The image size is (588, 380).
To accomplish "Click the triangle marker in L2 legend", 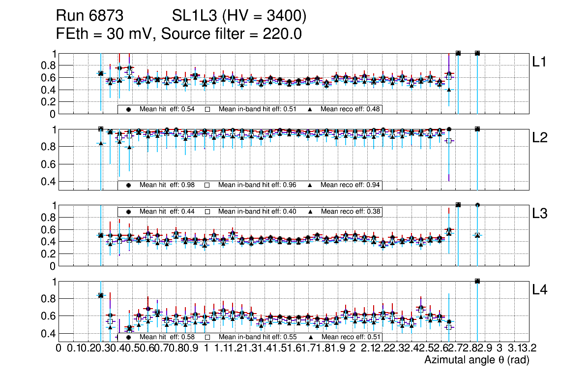I will tap(310, 185).
